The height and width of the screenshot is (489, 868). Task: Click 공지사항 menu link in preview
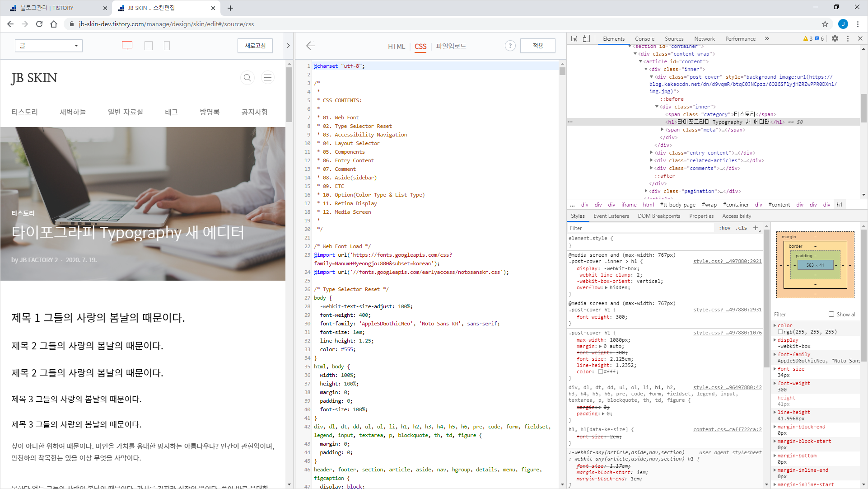click(x=255, y=112)
